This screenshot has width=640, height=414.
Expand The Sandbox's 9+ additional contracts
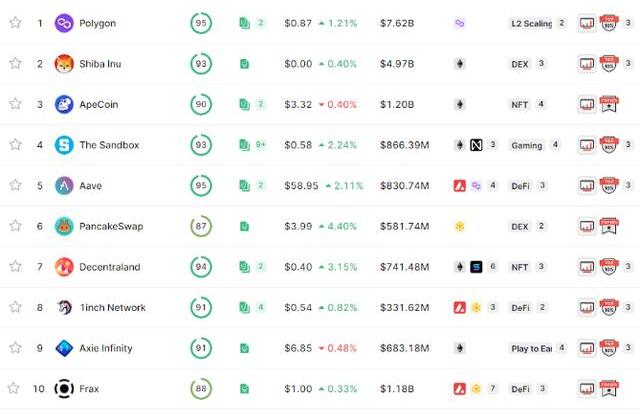(x=260, y=145)
